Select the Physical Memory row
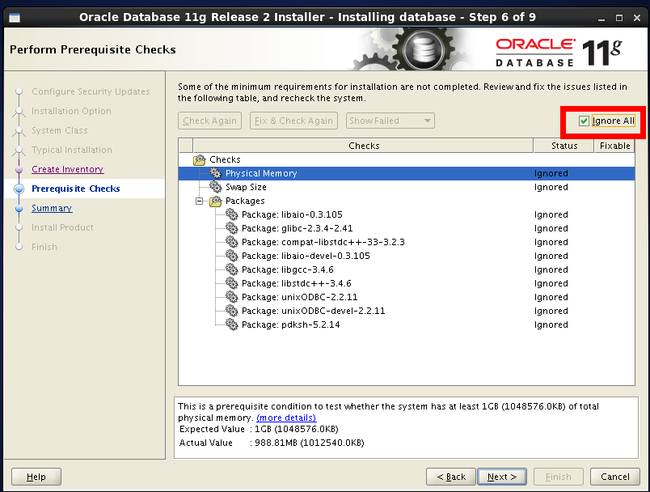The image size is (650, 492). [406, 173]
